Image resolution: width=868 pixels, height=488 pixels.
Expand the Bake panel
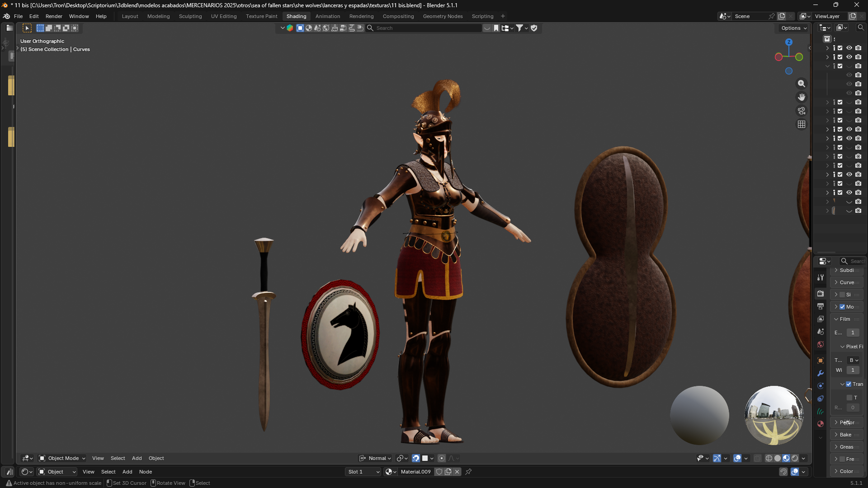tap(846, 435)
